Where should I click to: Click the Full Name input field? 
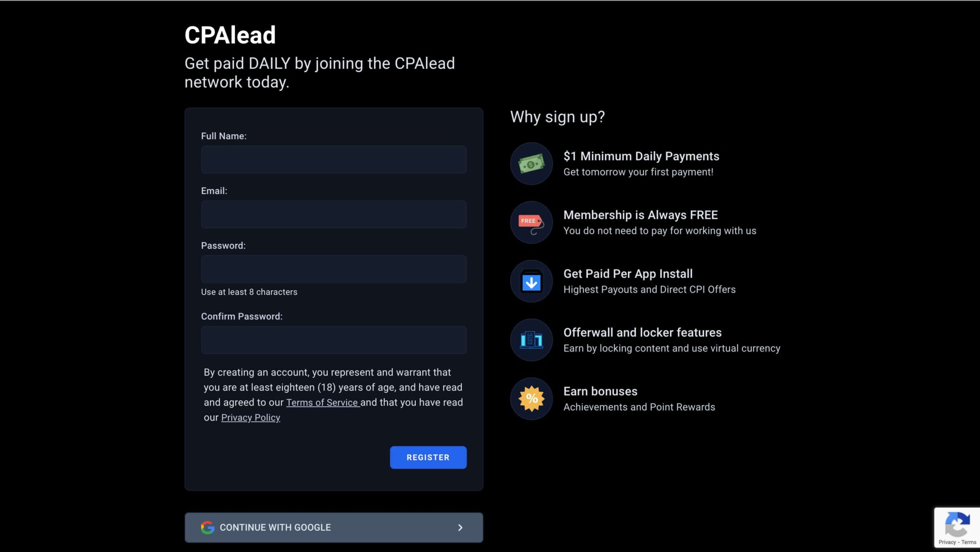(334, 159)
